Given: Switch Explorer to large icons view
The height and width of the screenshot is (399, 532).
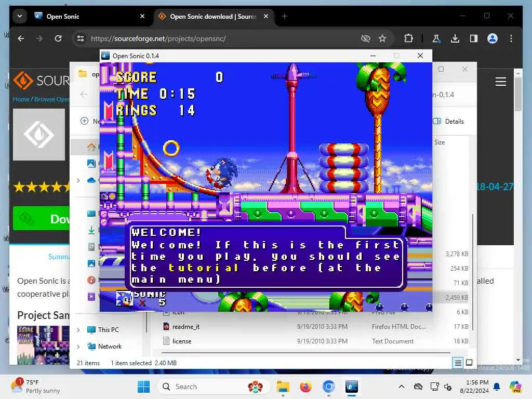Looking at the screenshot, I should [469, 363].
